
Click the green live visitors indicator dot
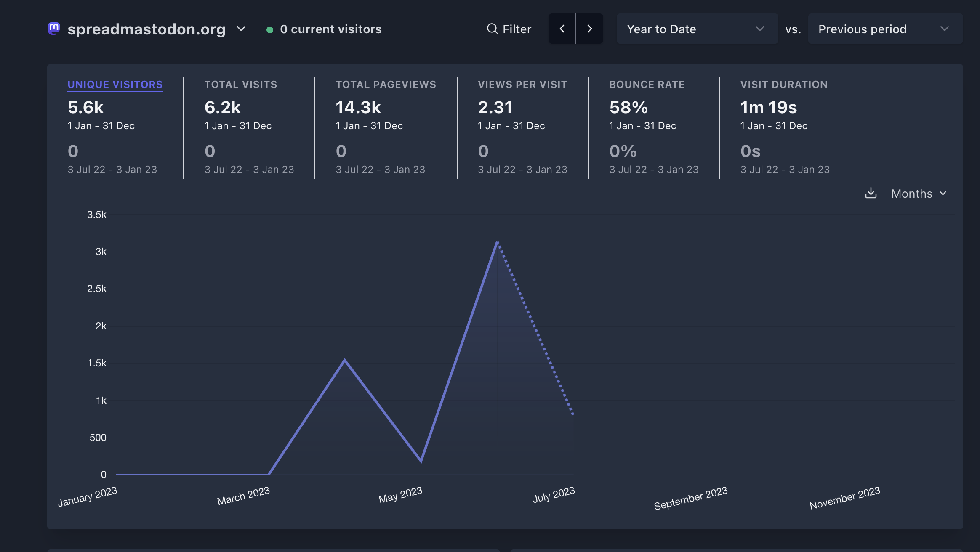(x=270, y=29)
